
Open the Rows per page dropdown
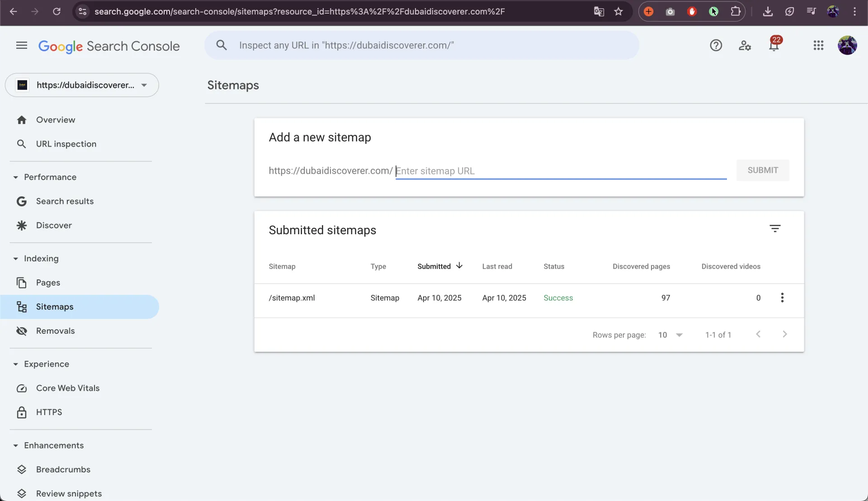point(670,335)
